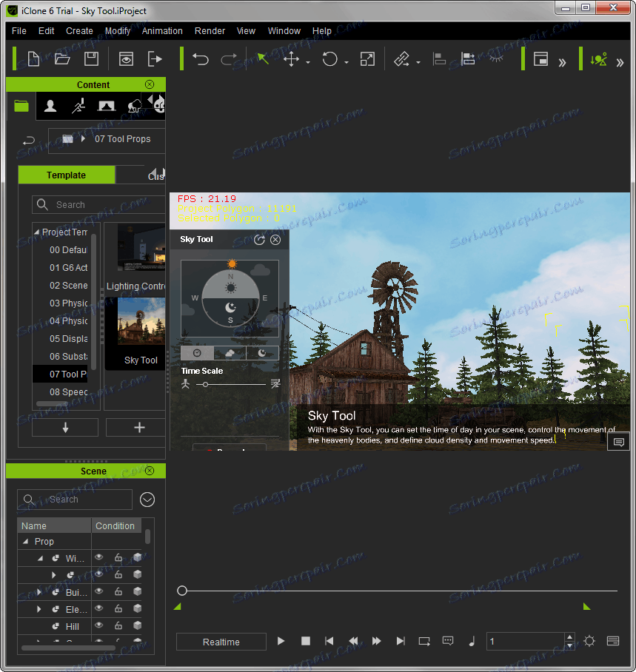Toggle visibility eye of the Hill prop
Screen dimensions: 636x672
tap(98, 626)
